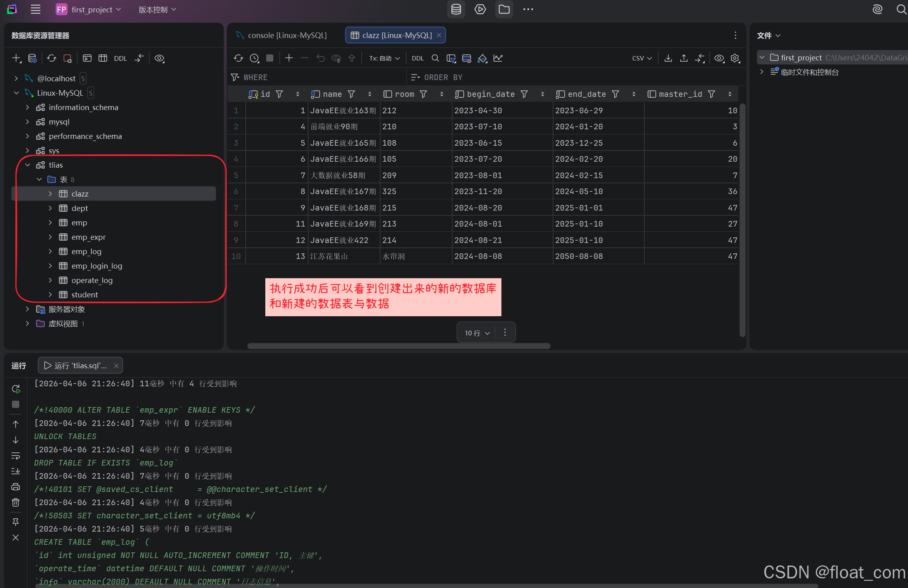Open the query console icon in database explorer
Viewport: 908px width, 588px height.
pos(87,58)
